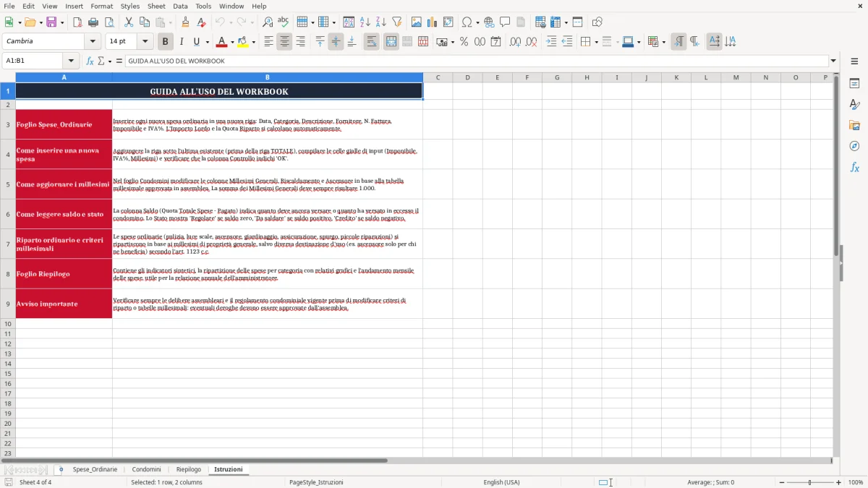The image size is (868, 488).
Task: Open the Borders dropdown arrow
Action: pos(596,42)
